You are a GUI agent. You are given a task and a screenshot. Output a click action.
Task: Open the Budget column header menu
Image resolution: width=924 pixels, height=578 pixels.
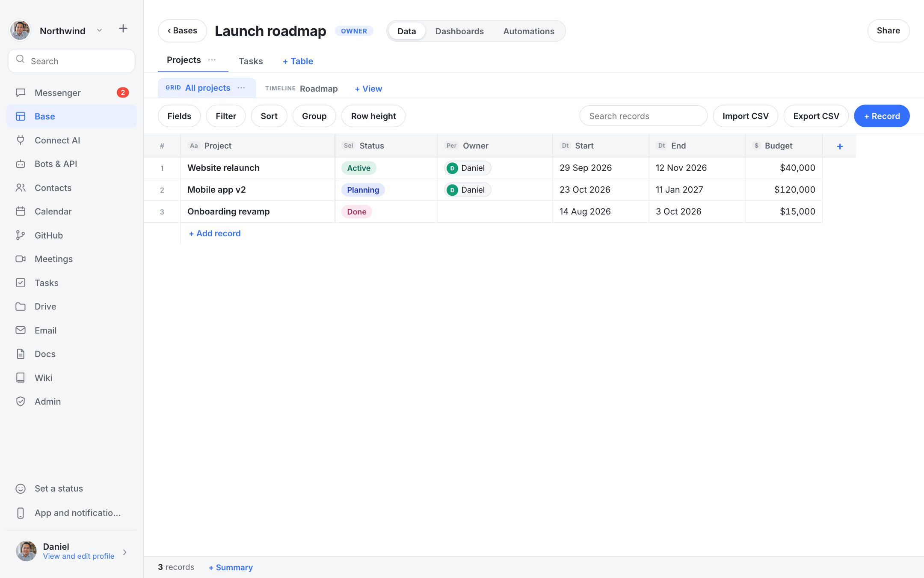point(784,146)
